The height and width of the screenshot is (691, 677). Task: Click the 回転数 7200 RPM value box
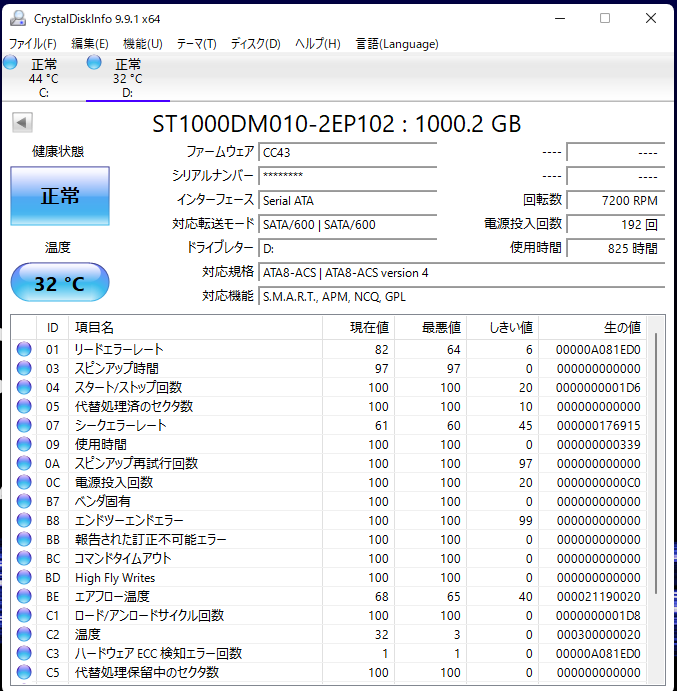click(616, 200)
